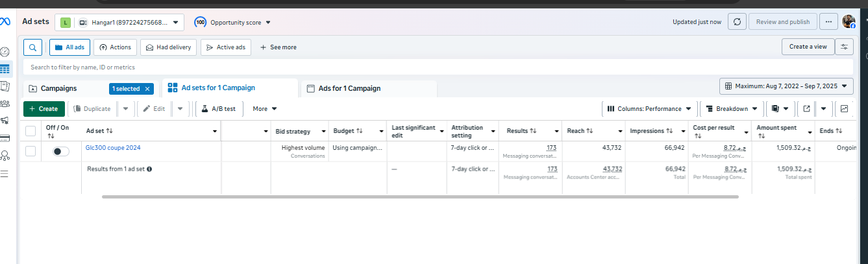
Task: Expand the Opportunity score dropdown
Action: coord(269,22)
